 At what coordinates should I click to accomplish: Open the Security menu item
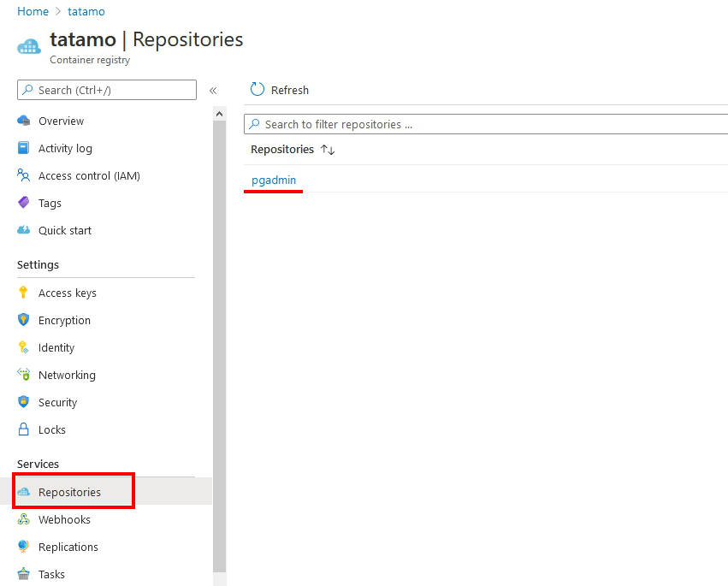[x=57, y=402]
